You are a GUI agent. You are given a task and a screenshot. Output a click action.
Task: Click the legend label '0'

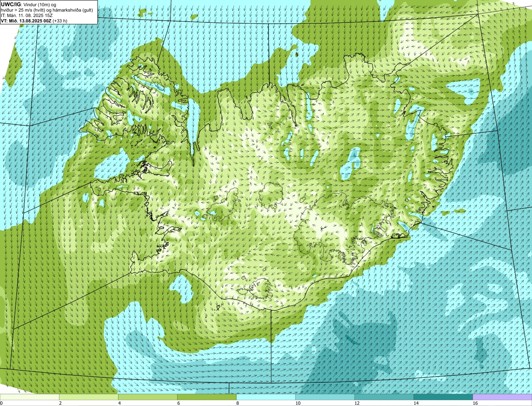pos(1,403)
